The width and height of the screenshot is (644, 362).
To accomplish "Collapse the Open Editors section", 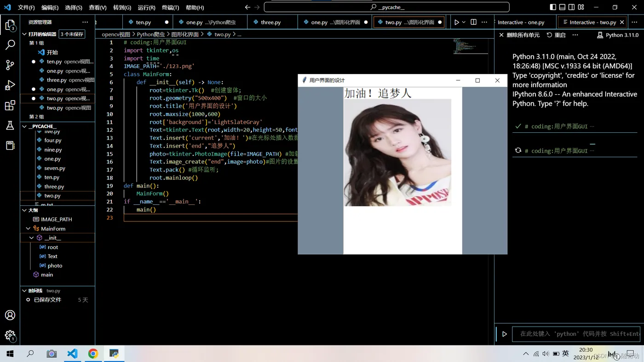I will point(25,34).
